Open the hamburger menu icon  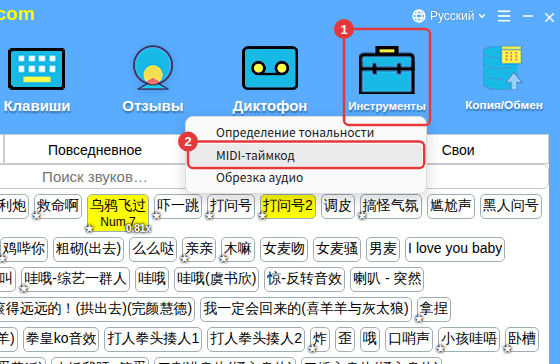pyautogui.click(x=504, y=16)
